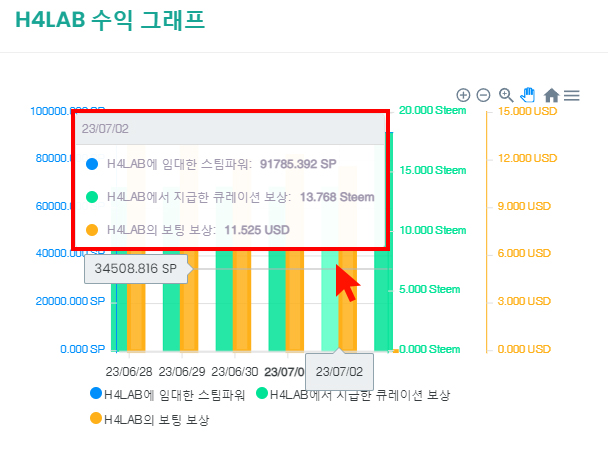
Task: Click the 23/06/29 x-axis date label
Action: coord(181,372)
